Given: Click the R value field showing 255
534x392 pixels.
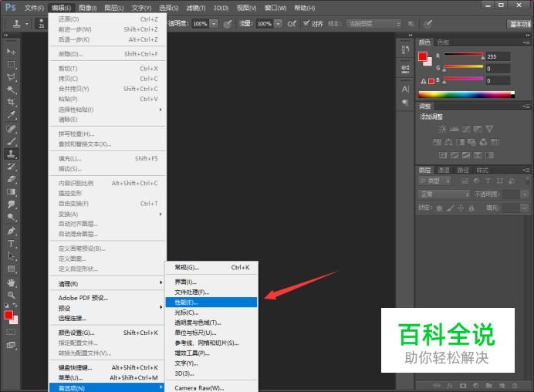Looking at the screenshot, I should (x=498, y=56).
